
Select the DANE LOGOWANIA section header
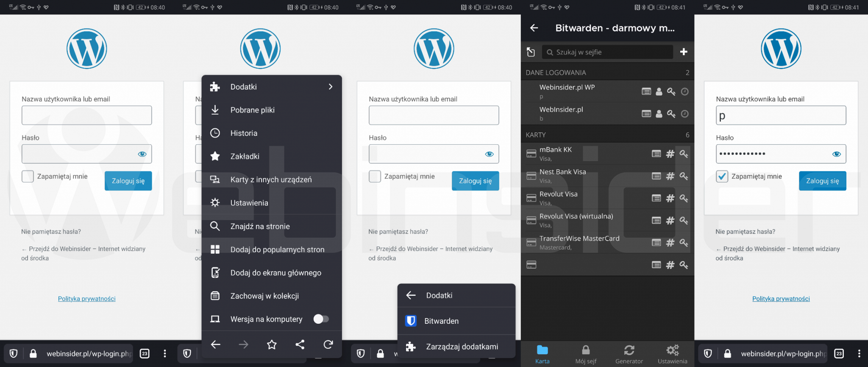[x=607, y=73]
